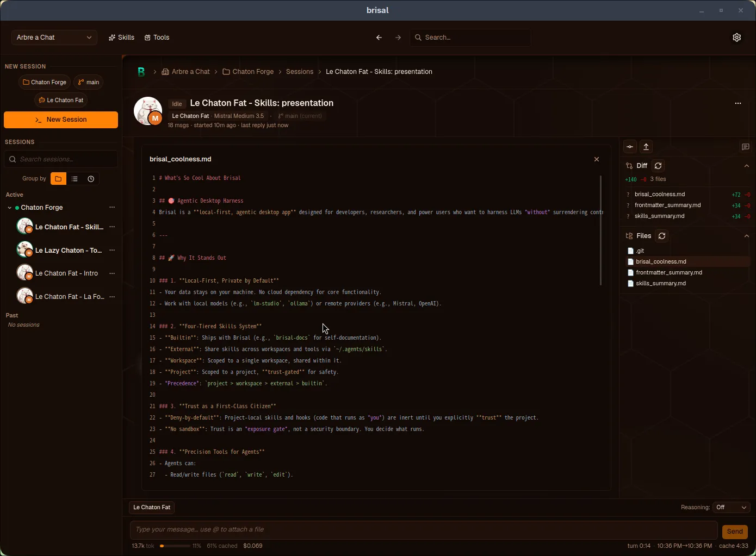Click the push upload icon in right panel
The height and width of the screenshot is (556, 756).
point(646,147)
